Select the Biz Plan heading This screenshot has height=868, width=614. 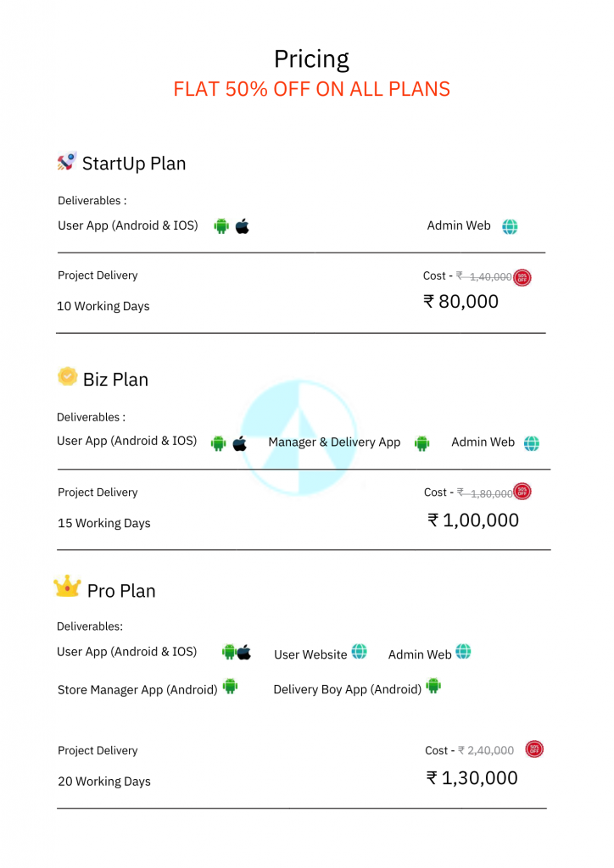[x=115, y=380]
